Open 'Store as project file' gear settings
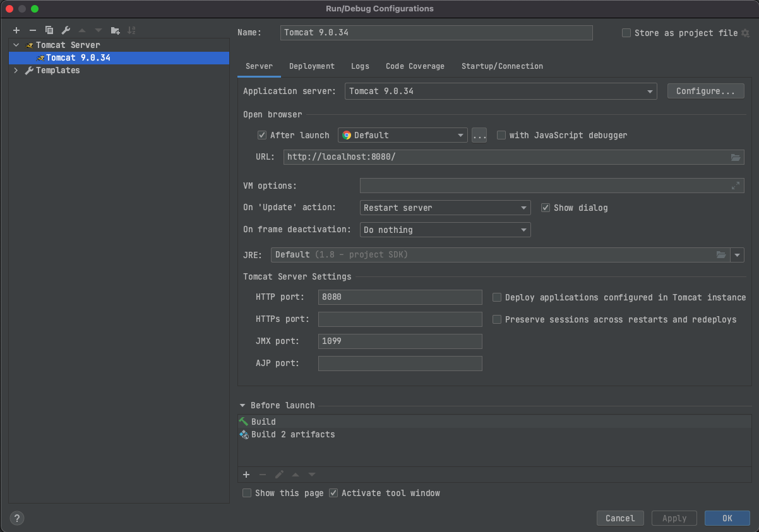 pos(745,33)
